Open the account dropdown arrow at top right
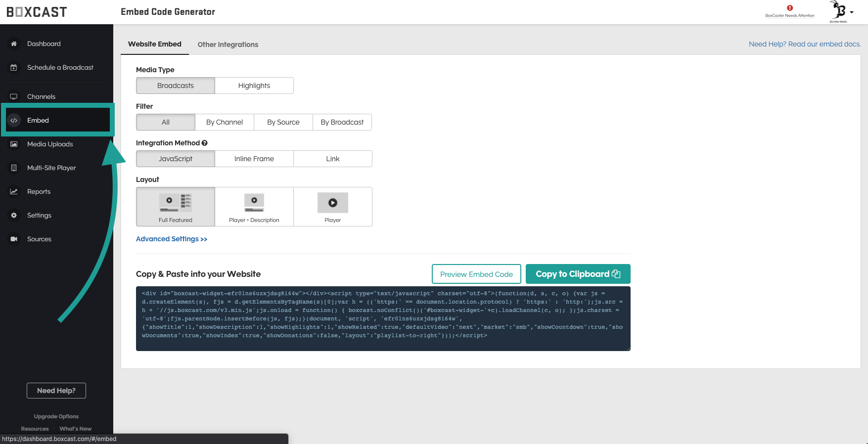 coord(852,12)
